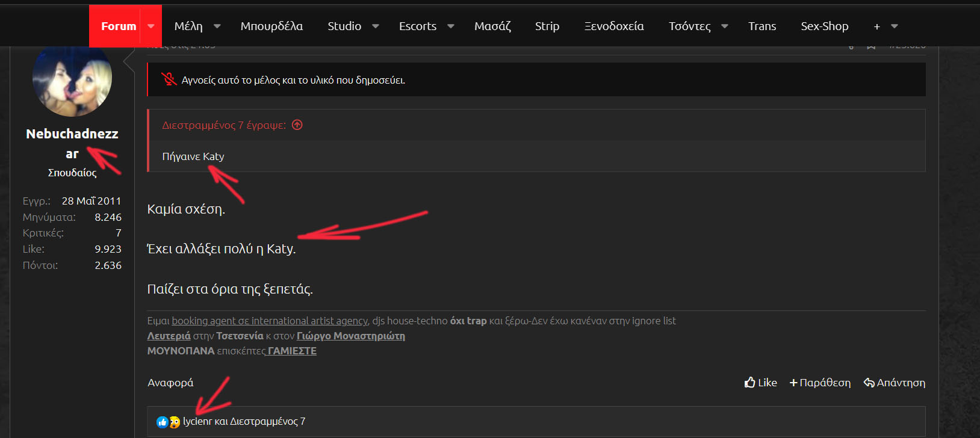
Task: Click the thumbs-up Like icon on the post
Action: [x=749, y=383]
